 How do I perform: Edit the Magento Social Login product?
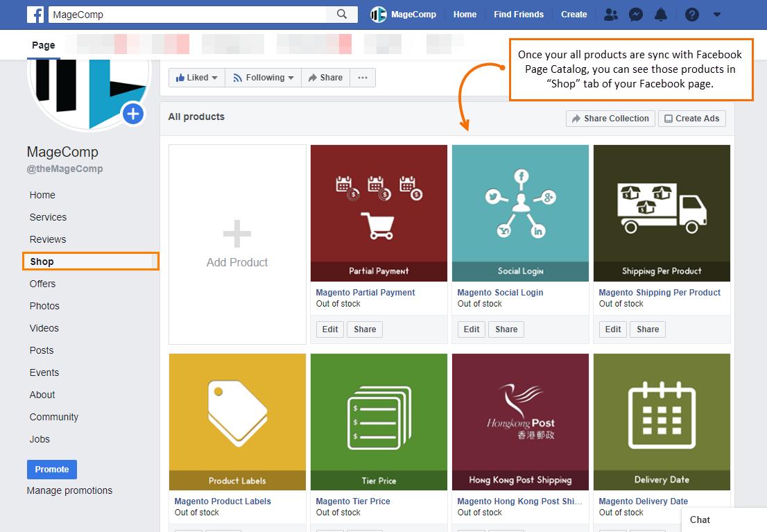point(471,329)
